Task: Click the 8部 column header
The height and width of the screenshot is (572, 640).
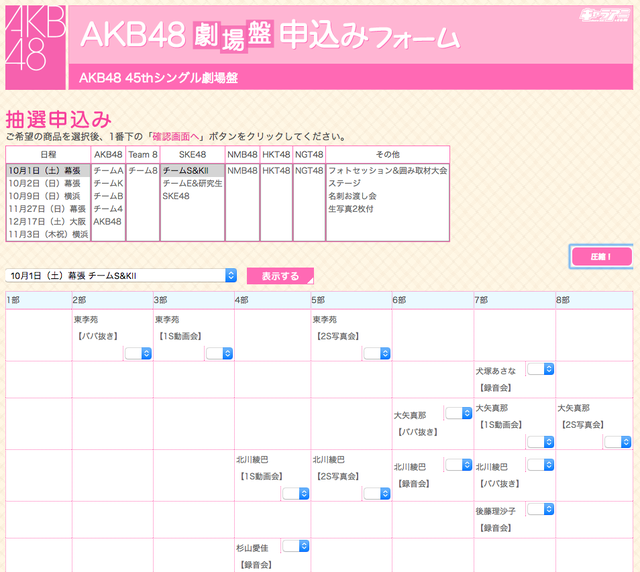Action: (x=594, y=300)
